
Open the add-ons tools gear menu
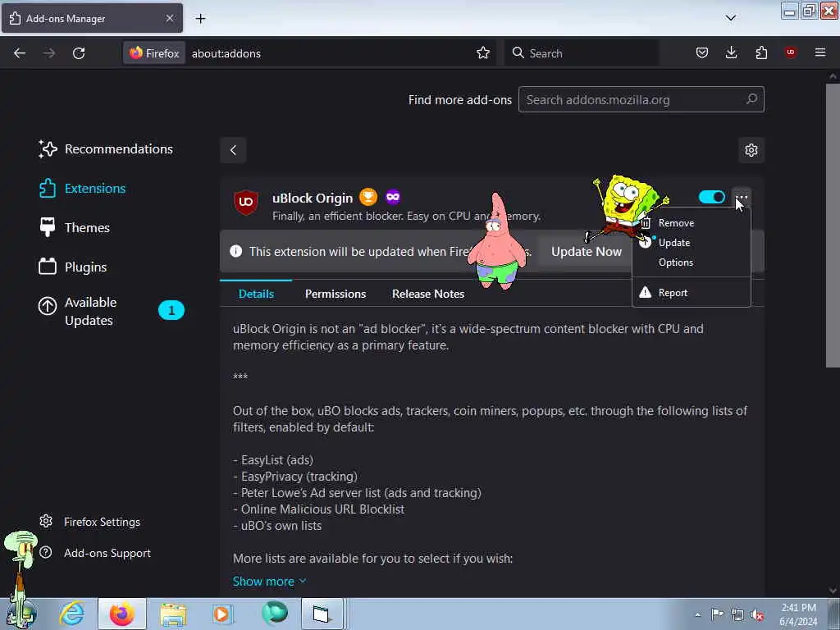(x=751, y=150)
